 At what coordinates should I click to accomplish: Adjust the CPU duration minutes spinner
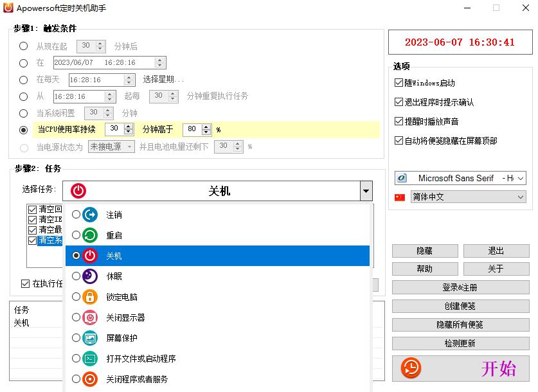tap(129, 129)
